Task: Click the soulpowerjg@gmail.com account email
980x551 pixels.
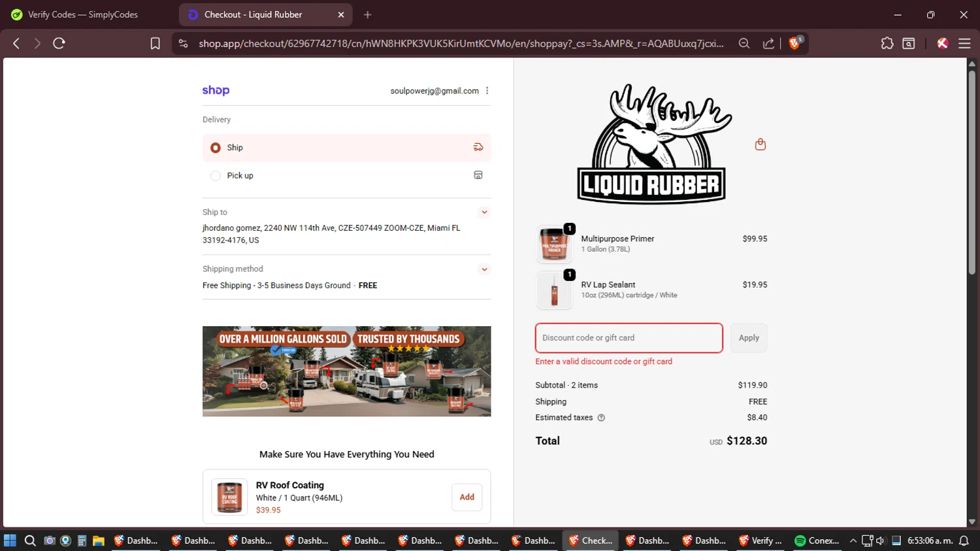Action: click(x=434, y=91)
